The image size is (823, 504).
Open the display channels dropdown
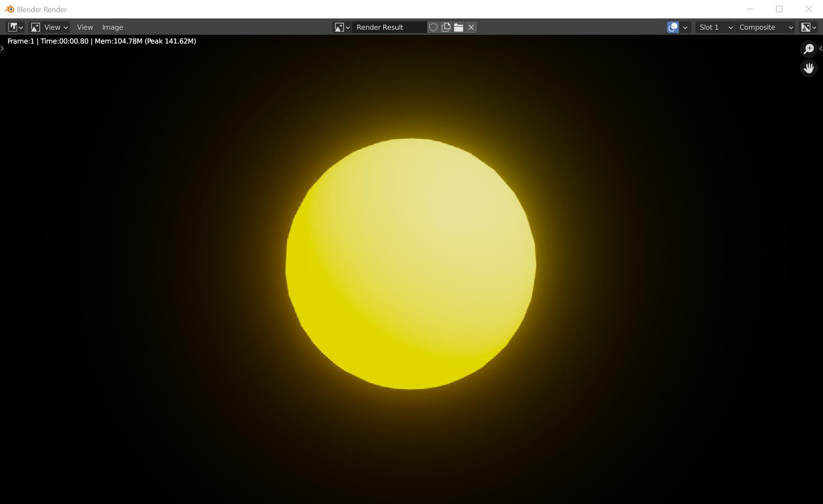(808, 27)
